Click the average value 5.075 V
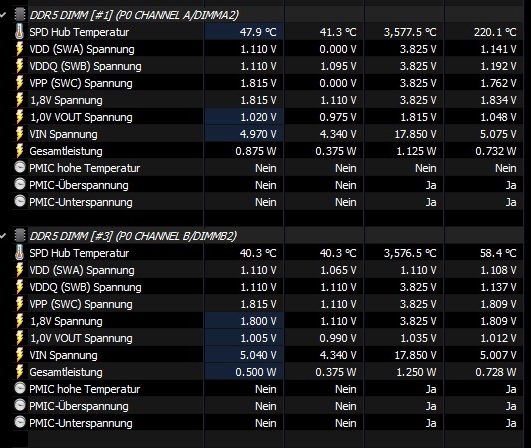Screen dimensions: 531x448 click(x=498, y=134)
